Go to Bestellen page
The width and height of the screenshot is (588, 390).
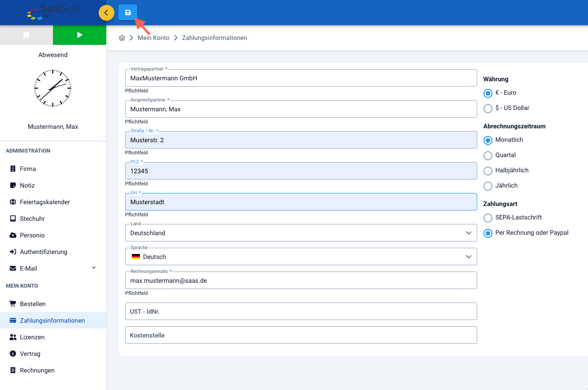click(x=53, y=304)
